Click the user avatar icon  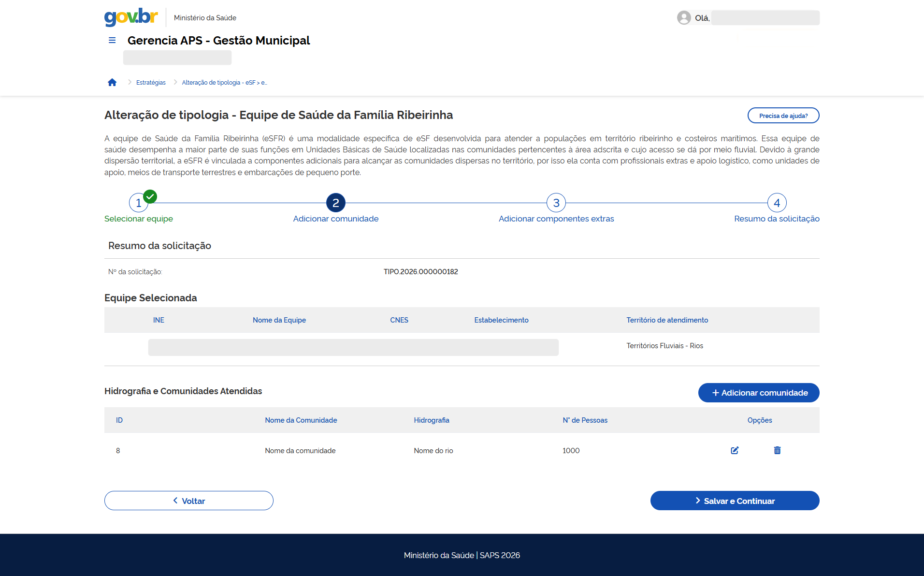pos(683,18)
